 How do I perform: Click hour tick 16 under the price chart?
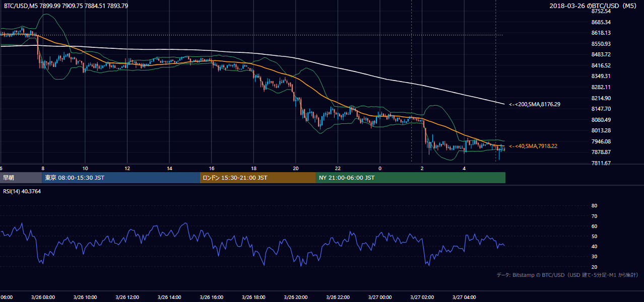212,168
